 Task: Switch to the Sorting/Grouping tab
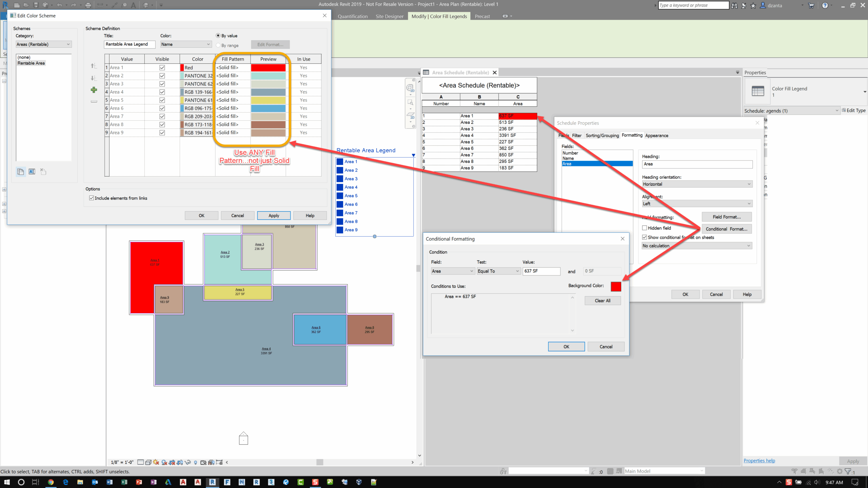point(602,136)
